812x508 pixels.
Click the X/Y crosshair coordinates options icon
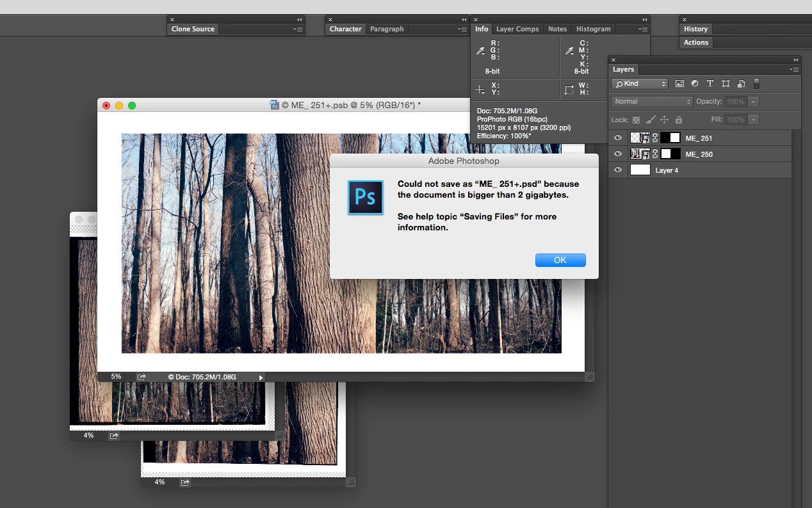click(480, 90)
